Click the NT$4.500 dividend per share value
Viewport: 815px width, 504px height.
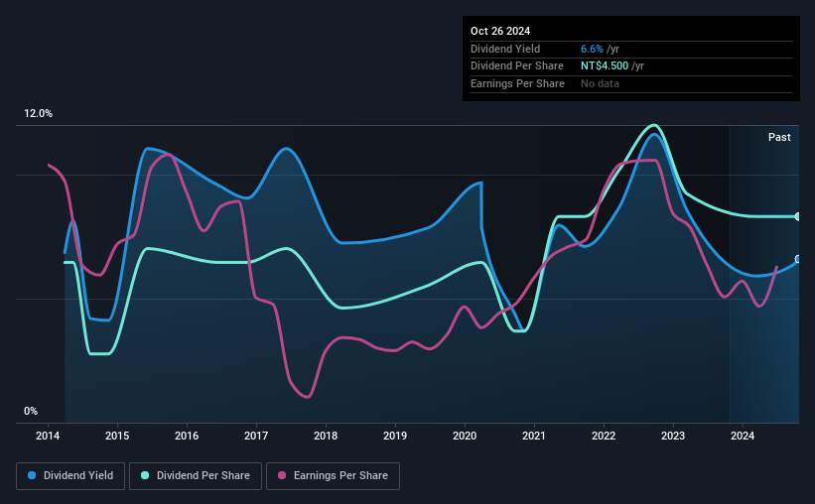tap(605, 66)
